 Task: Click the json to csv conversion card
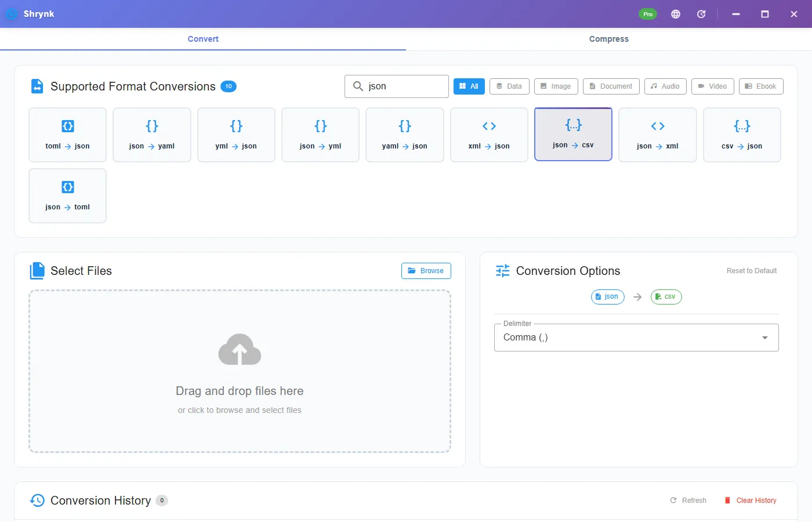573,134
